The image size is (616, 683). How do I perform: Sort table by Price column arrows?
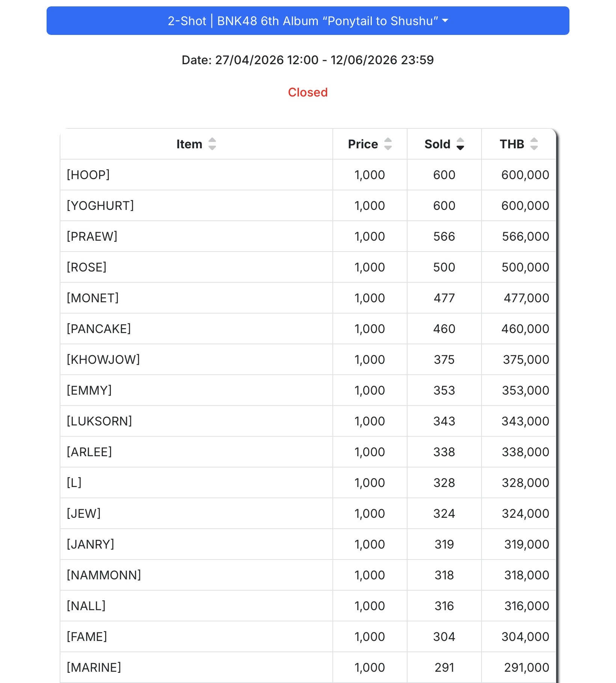388,144
